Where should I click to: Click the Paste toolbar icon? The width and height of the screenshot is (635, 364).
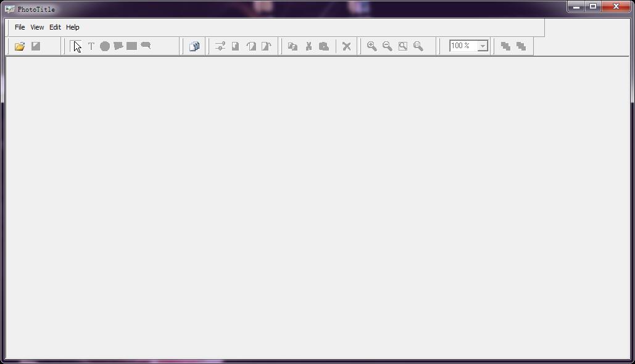tap(324, 46)
